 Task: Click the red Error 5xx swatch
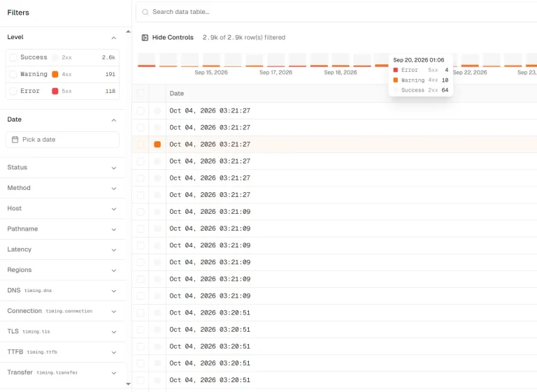55,91
